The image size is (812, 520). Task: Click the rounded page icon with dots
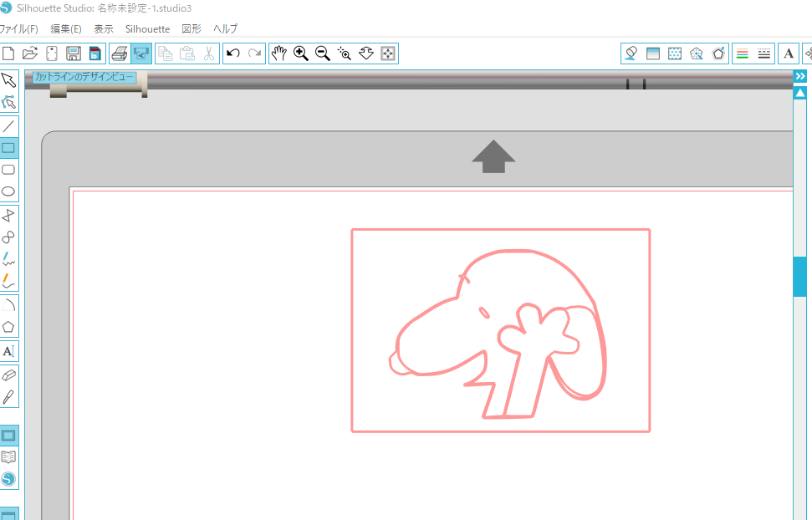(x=52, y=54)
